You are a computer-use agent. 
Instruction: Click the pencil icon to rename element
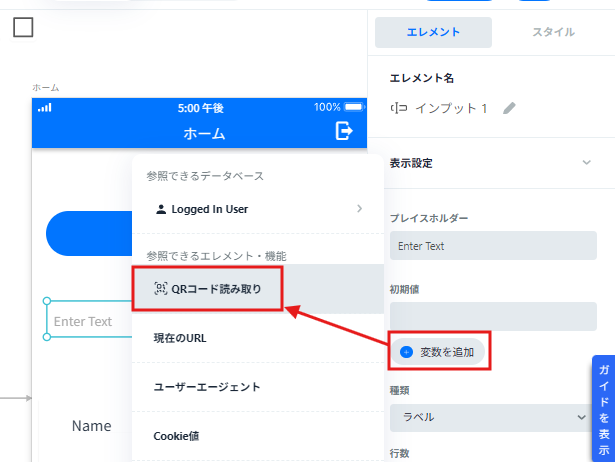(x=510, y=108)
